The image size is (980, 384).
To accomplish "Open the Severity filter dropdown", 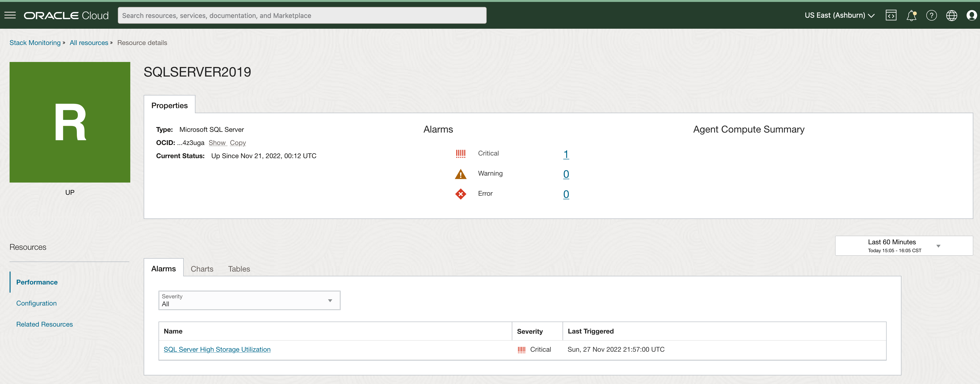I will (x=249, y=300).
